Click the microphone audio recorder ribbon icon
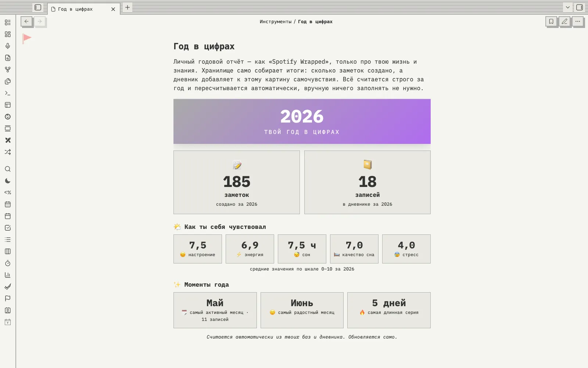The width and height of the screenshot is (588, 368). click(x=8, y=46)
